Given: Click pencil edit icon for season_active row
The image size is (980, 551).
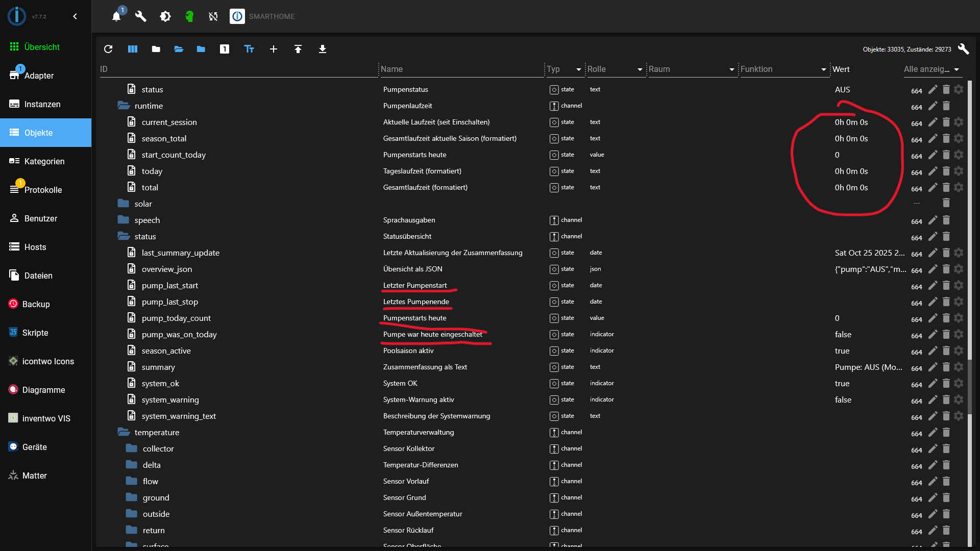Looking at the screenshot, I should pyautogui.click(x=933, y=351).
